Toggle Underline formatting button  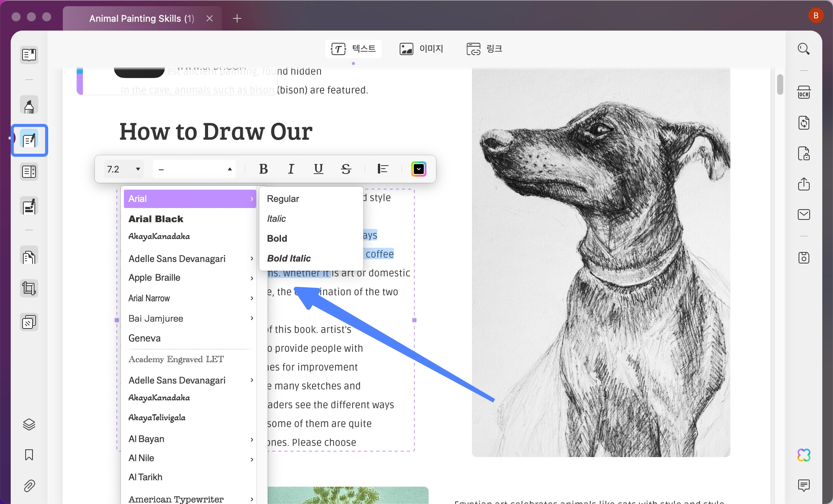click(x=318, y=169)
